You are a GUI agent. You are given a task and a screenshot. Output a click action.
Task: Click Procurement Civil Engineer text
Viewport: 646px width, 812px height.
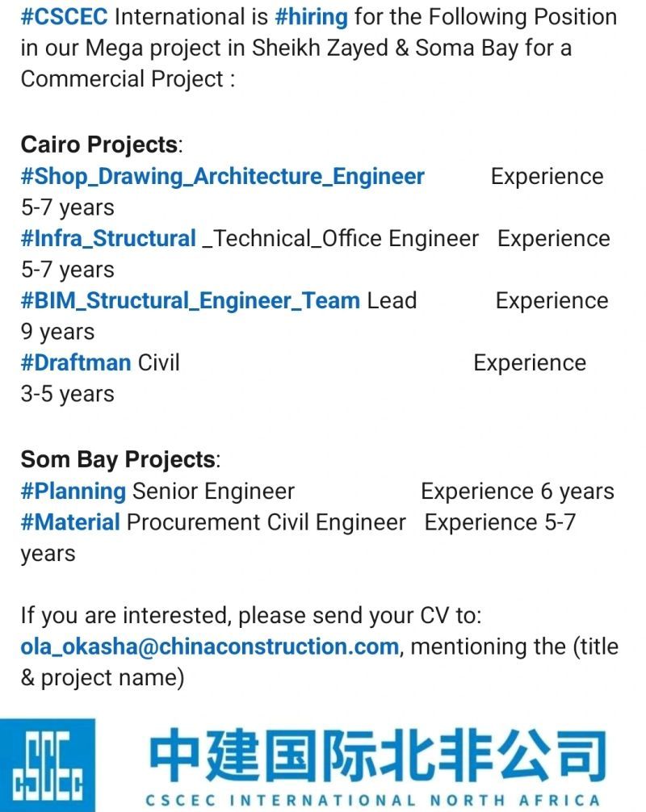pos(266,522)
